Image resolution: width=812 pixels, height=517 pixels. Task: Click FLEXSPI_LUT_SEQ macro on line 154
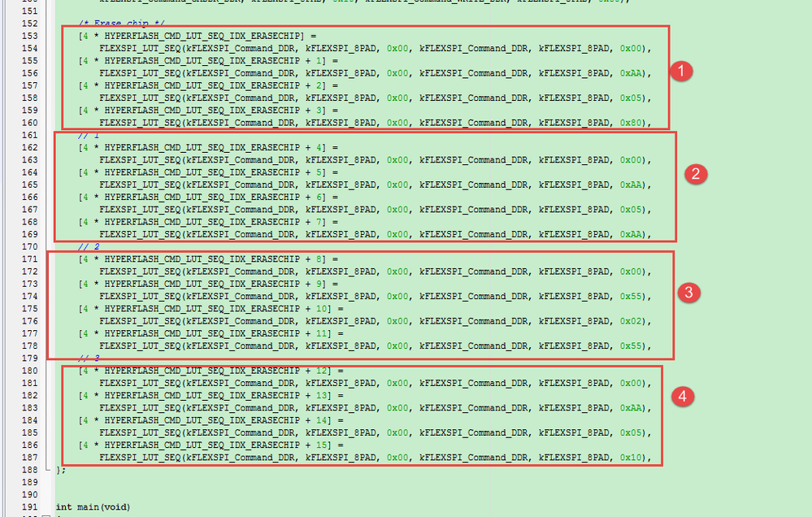(140, 48)
